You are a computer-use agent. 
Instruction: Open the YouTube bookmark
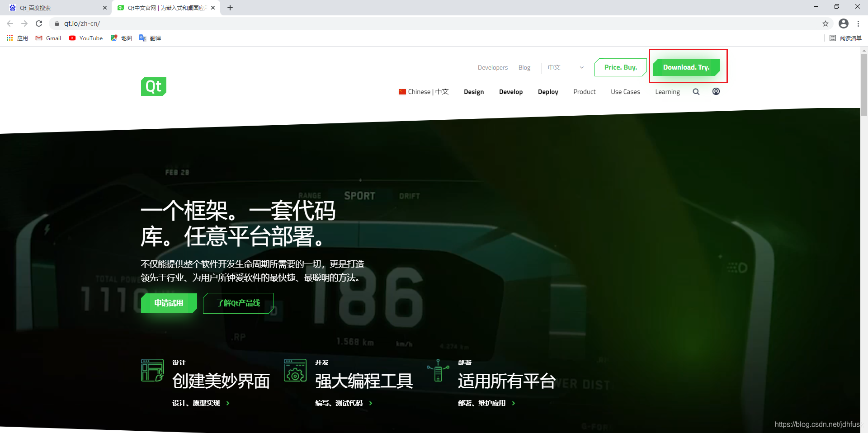pos(86,38)
